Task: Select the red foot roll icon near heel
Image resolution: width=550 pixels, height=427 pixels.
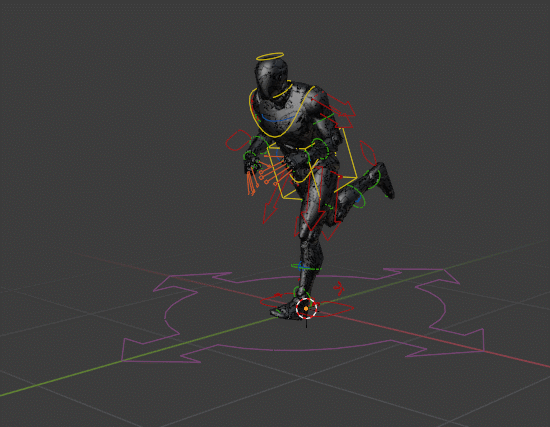Action: click(339, 288)
